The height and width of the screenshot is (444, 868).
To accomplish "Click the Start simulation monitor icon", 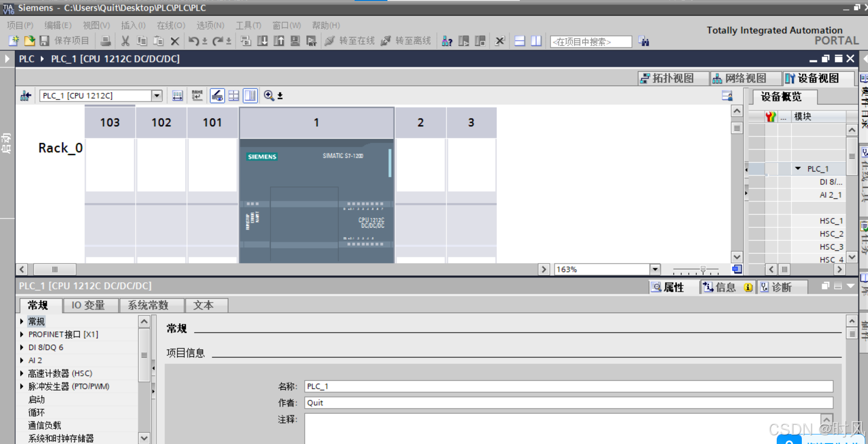I will [x=295, y=41].
